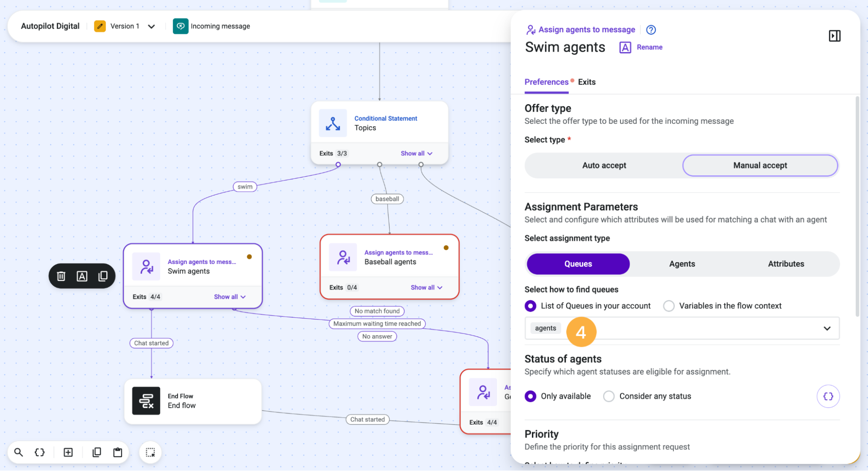
Task: Select the Conditional Statement Topics node icon
Action: coord(333,123)
